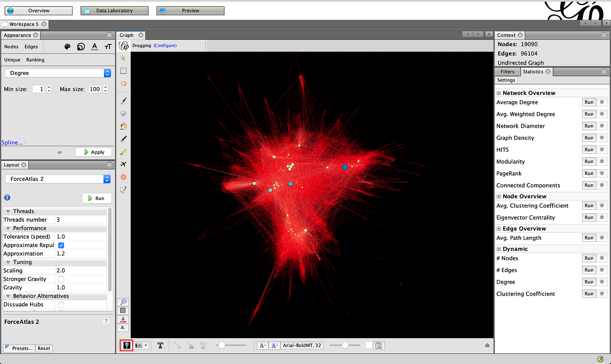Open the screenshot options dropdown arrow
The height and width of the screenshot is (364, 611).
pyautogui.click(x=146, y=345)
